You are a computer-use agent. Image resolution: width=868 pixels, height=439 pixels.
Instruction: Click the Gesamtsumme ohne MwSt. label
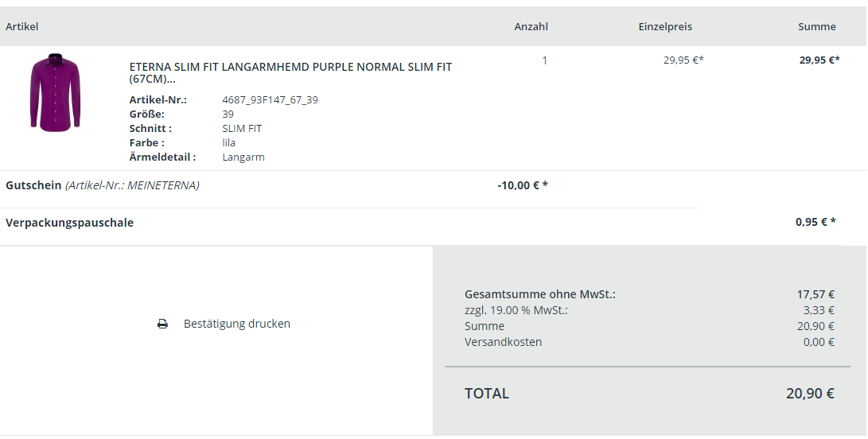tap(539, 294)
